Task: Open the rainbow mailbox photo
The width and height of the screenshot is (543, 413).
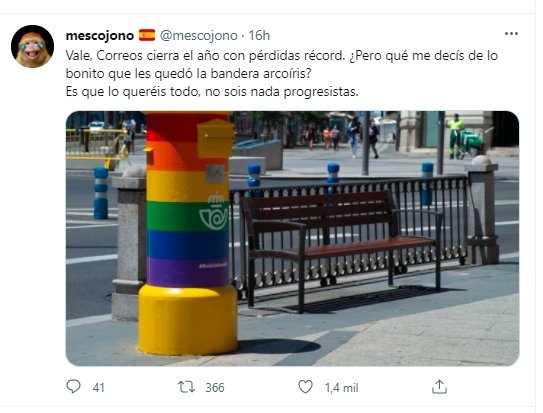Action: 292,238
